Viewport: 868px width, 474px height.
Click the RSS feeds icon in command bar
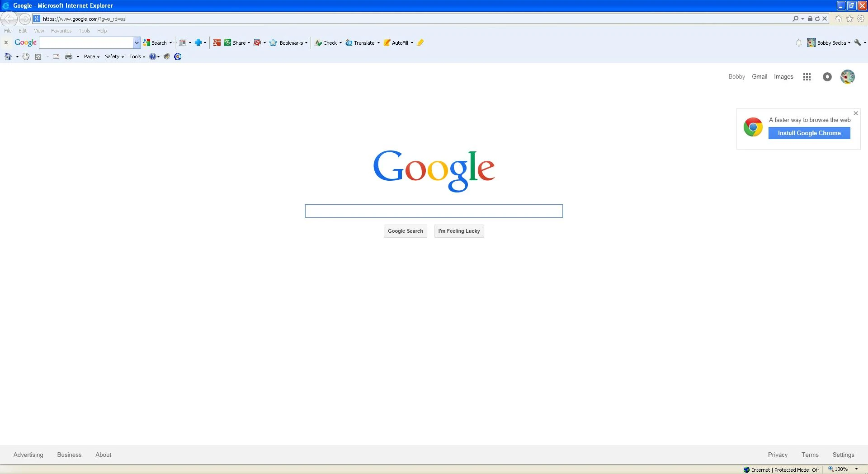[38, 56]
